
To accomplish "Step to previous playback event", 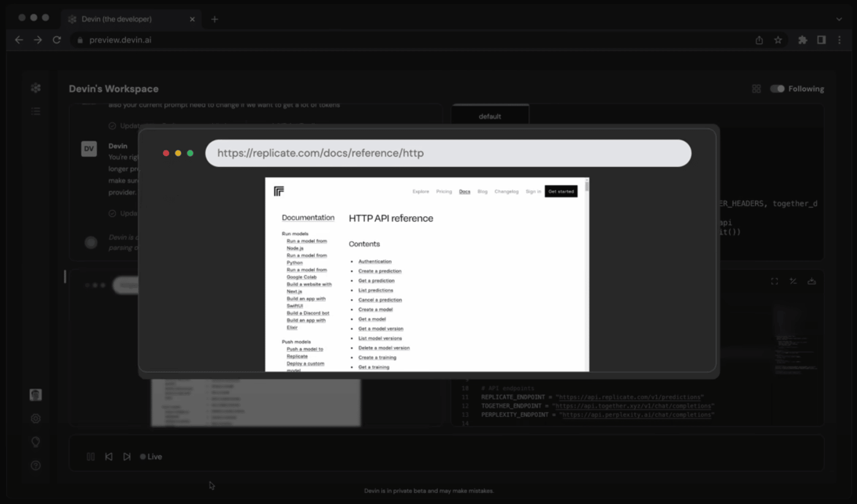I will [108, 457].
